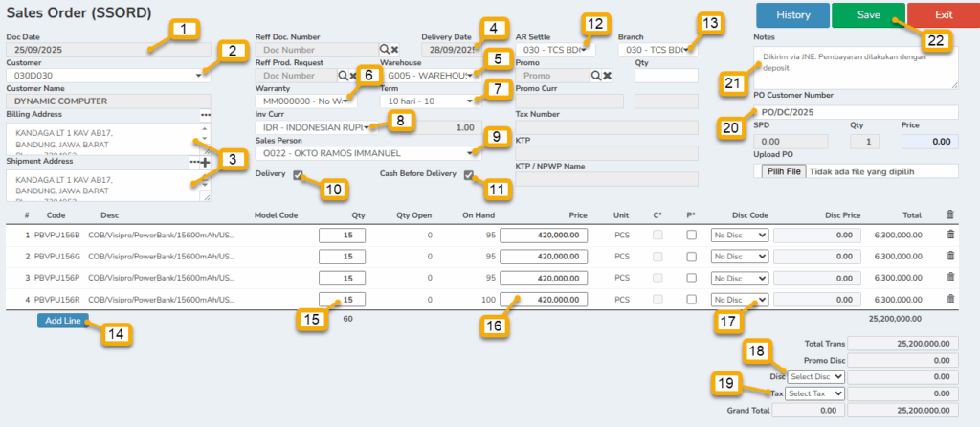Uncheck the Cash Before Delivery checkbox

[468, 175]
